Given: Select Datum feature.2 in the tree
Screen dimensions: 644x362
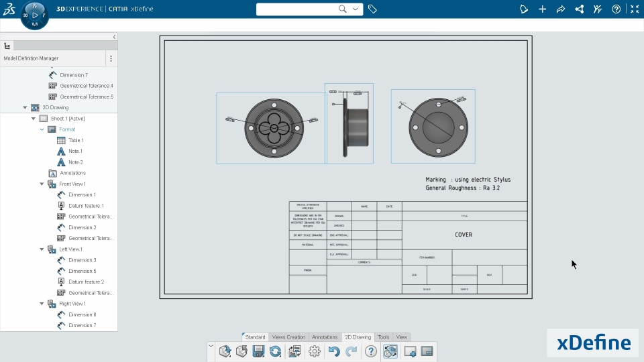Looking at the screenshot, I should pos(87,282).
